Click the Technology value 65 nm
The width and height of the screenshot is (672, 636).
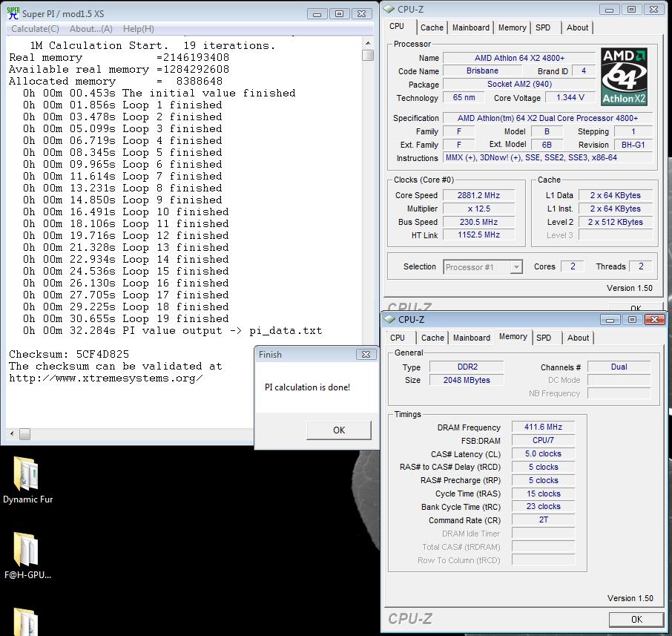tap(464, 98)
